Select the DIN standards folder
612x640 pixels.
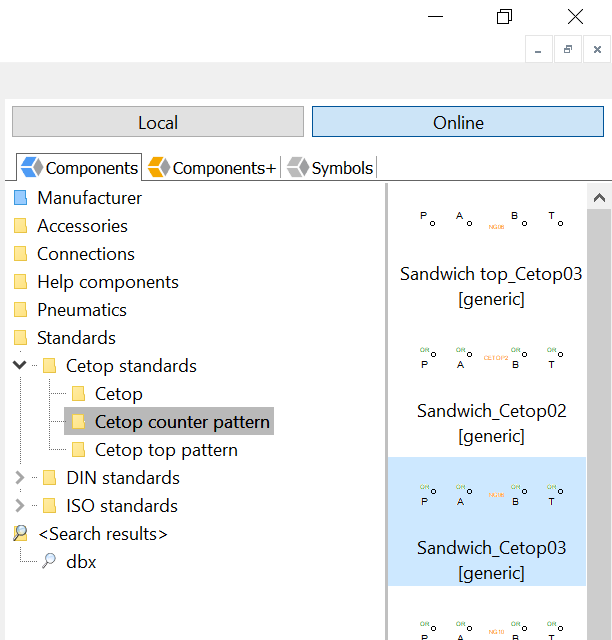point(123,478)
